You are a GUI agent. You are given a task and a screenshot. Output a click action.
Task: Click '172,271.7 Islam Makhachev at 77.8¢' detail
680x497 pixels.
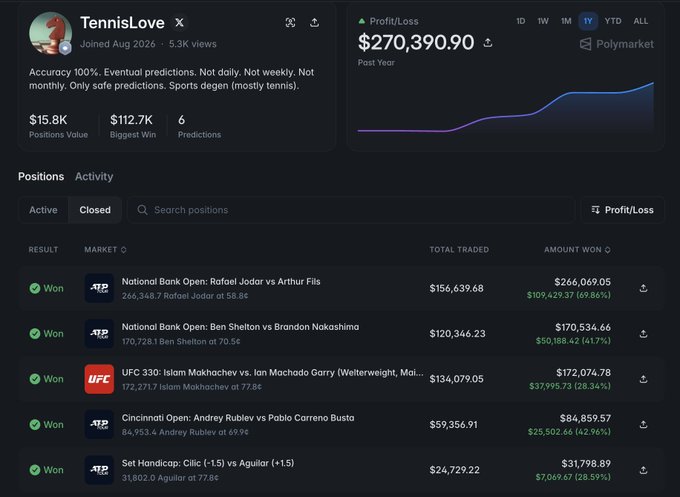pyautogui.click(x=192, y=387)
